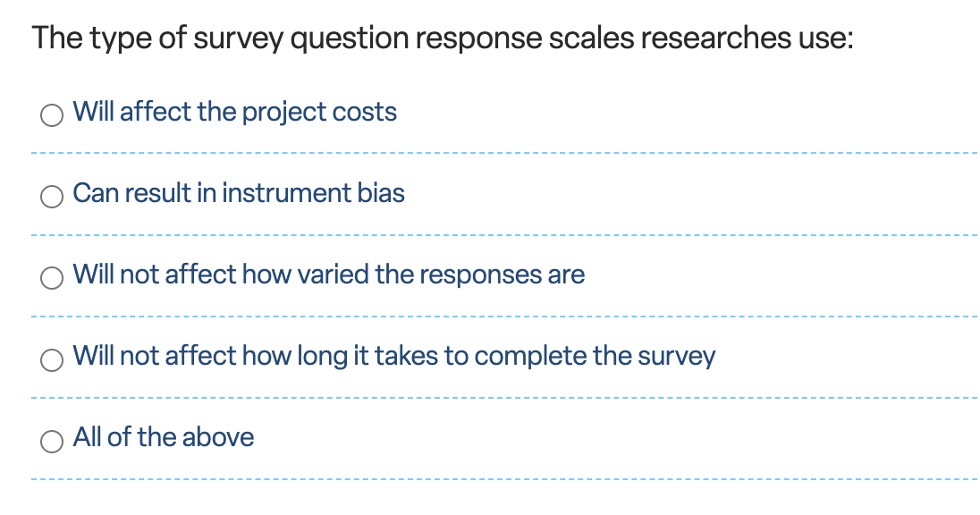Screen dimensions: 980x515
Task: Pick the option about survey completion time
Action: click(x=51, y=359)
